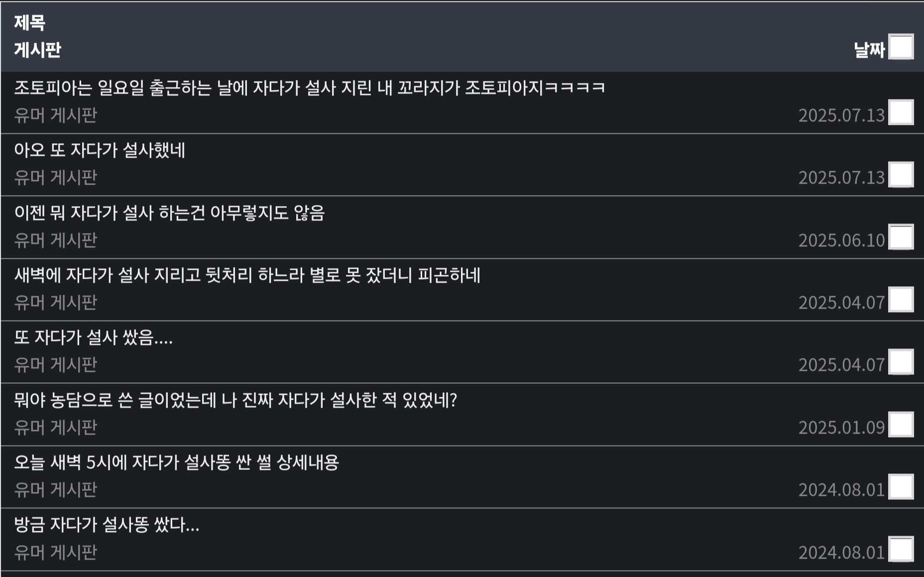Open the post '방금 자다가 설사똥 쌌다...'
Screen dimensions: 924x577
point(107,525)
